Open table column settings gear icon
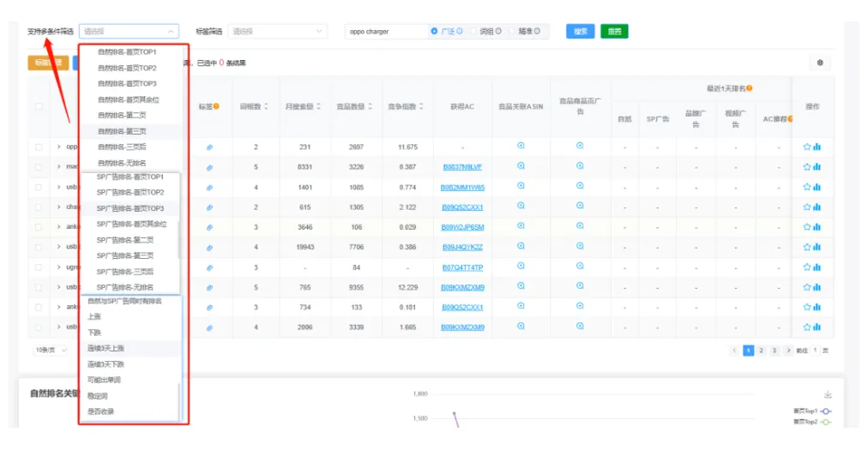This screenshot has width=868, height=450. [820, 63]
